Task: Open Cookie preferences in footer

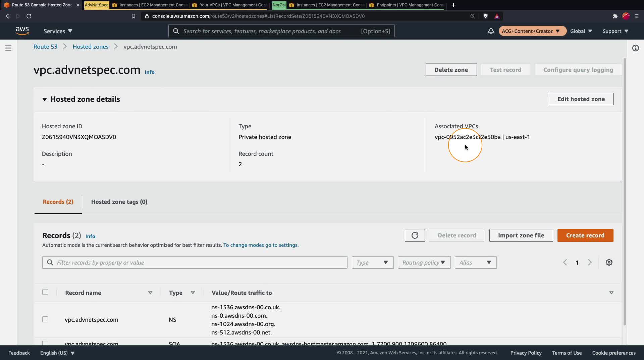Action: point(614,353)
